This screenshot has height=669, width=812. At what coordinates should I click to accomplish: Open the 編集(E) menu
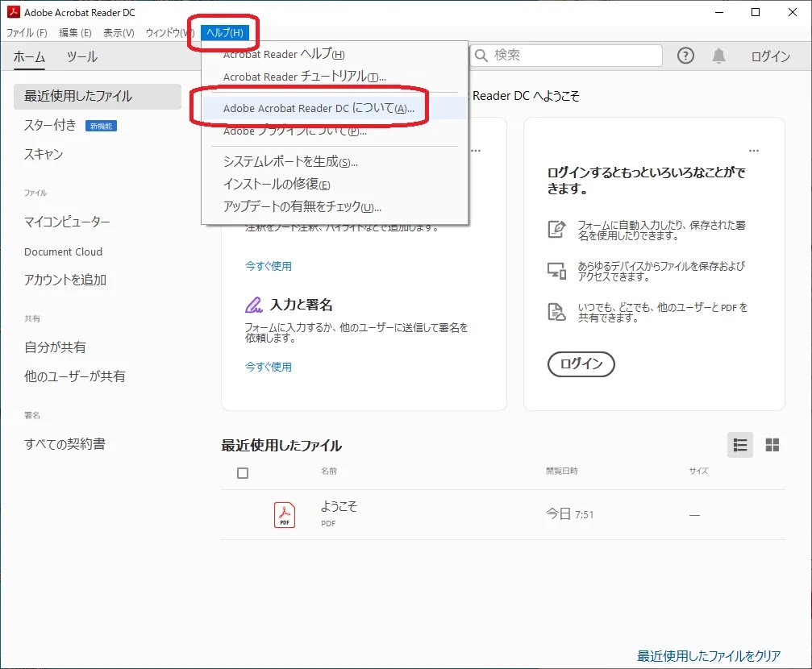[x=75, y=33]
